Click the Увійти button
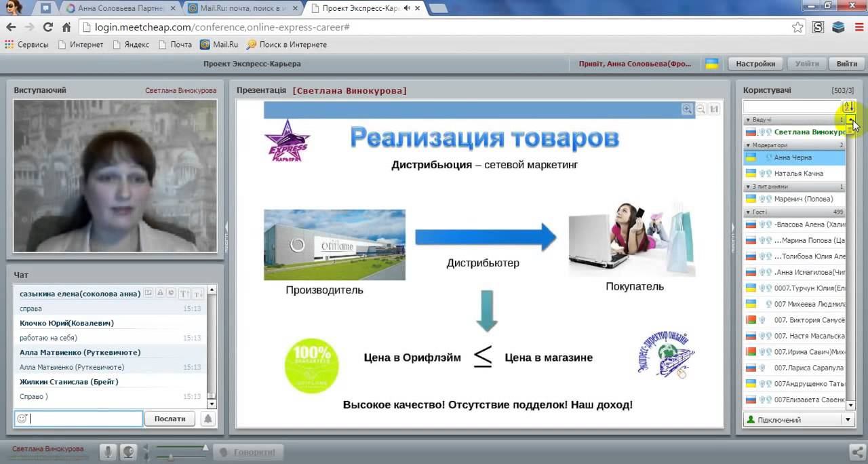This screenshot has height=464, width=868. [x=806, y=64]
